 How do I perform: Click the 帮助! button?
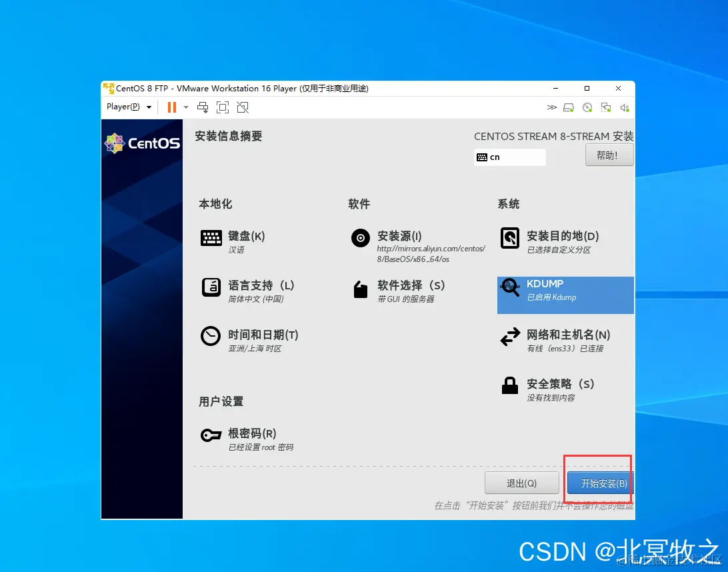[609, 155]
